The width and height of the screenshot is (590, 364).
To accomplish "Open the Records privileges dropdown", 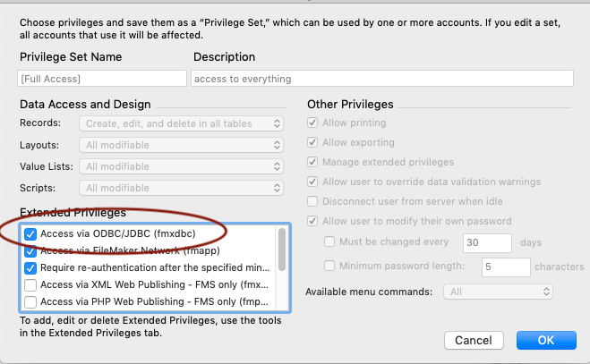I will click(x=181, y=123).
